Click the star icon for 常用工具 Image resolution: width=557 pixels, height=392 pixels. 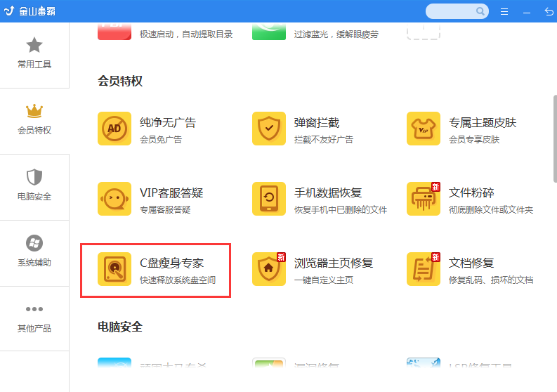pos(34,45)
